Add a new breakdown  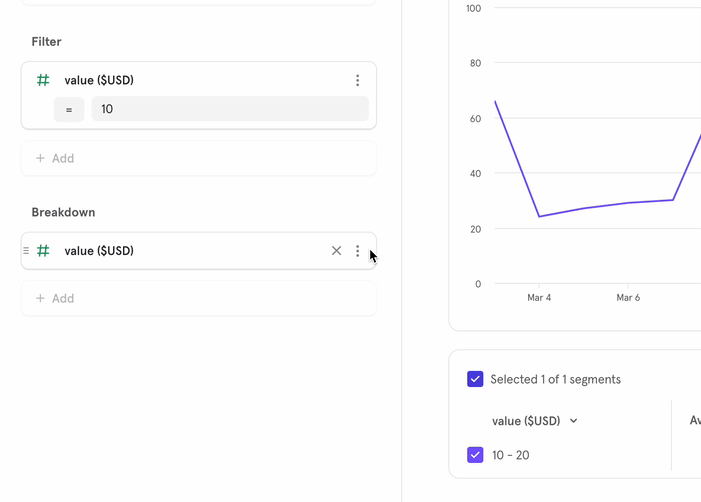55,298
